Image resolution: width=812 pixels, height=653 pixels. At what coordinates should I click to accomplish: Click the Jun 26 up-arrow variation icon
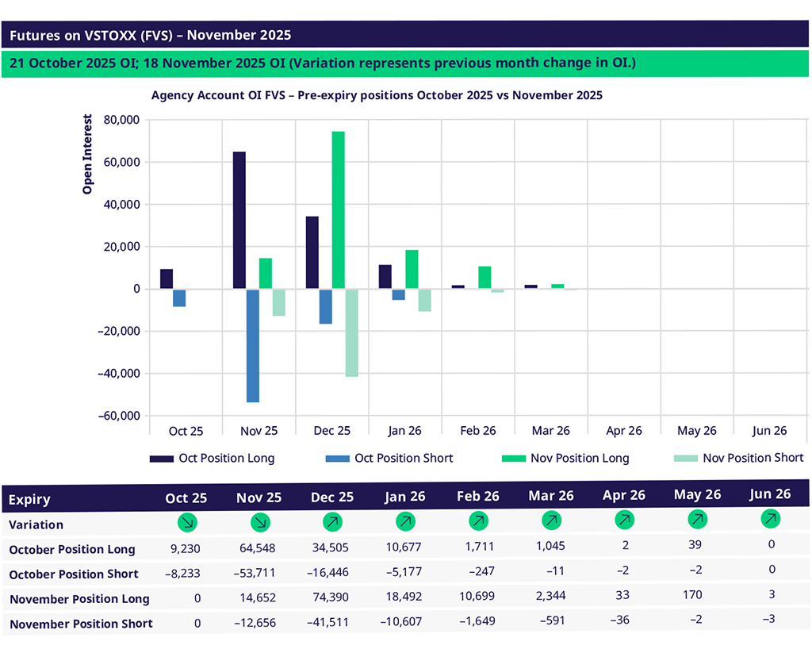pyautogui.click(x=769, y=519)
